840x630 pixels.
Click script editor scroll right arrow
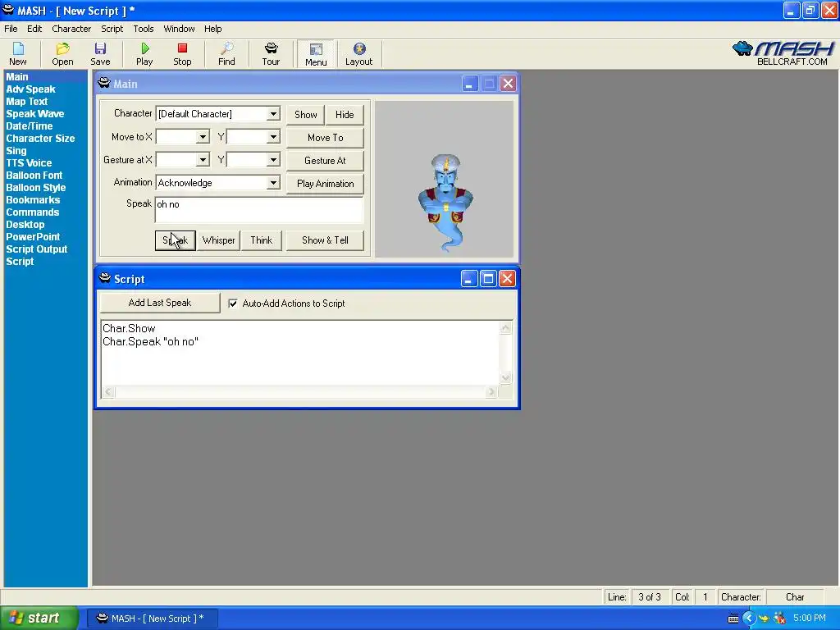[491, 392]
